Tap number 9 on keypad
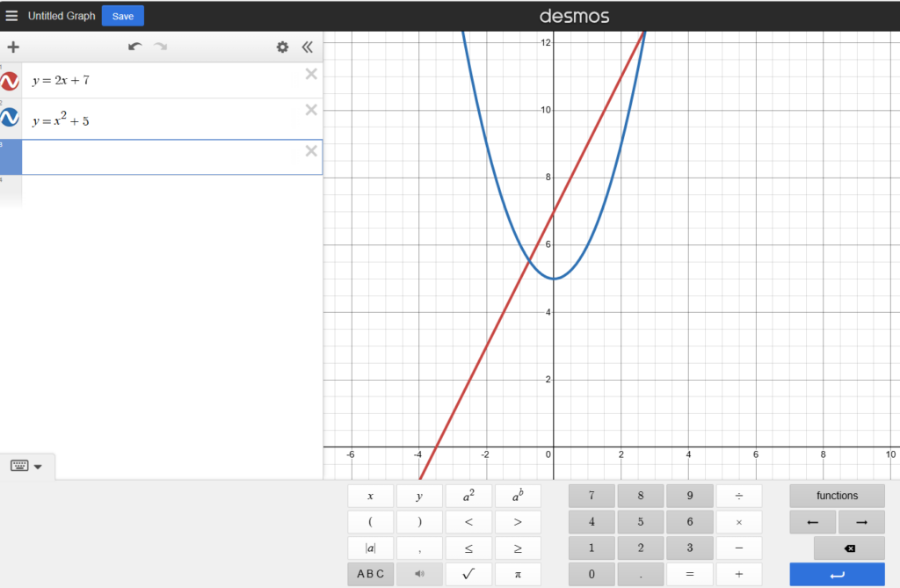The image size is (900, 588). pos(690,496)
